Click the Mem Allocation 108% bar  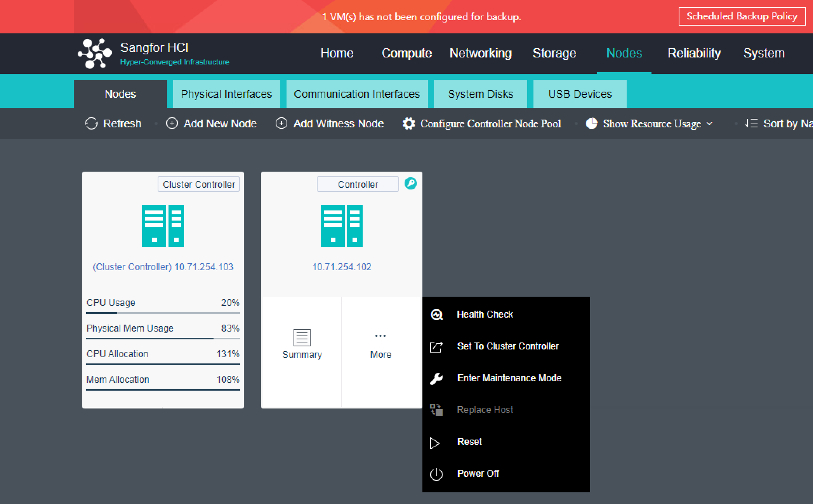click(x=163, y=389)
